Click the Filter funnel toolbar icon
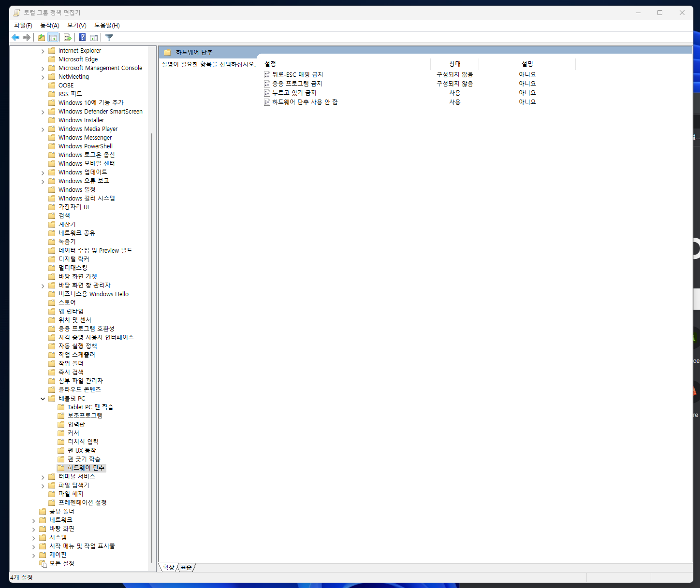 tap(109, 37)
